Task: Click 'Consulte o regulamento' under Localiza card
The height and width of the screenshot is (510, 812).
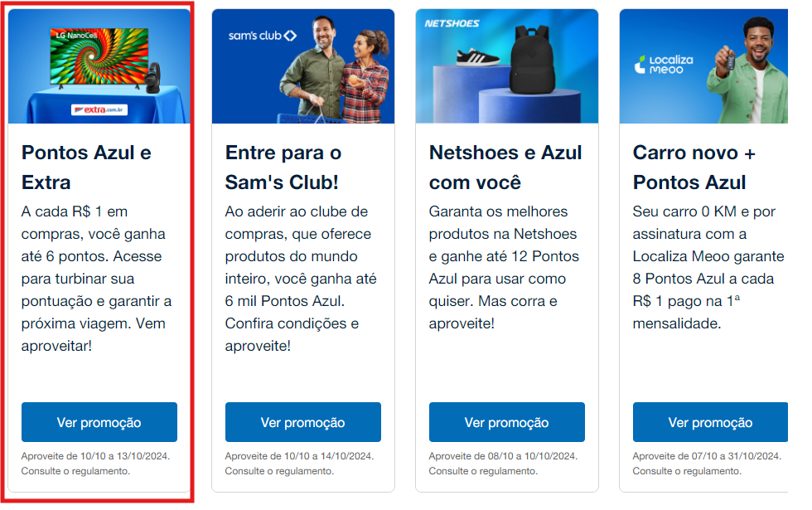Action: 687,471
